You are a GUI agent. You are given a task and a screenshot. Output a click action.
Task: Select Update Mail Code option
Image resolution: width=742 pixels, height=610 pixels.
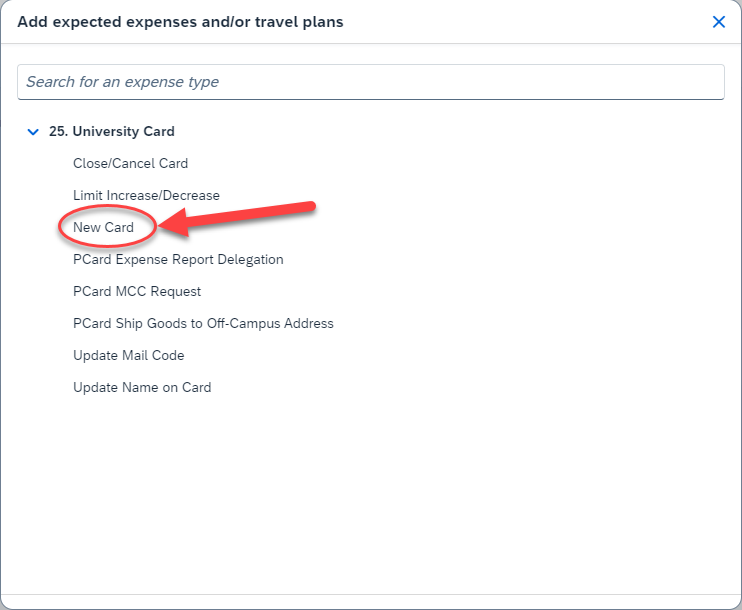pos(129,355)
